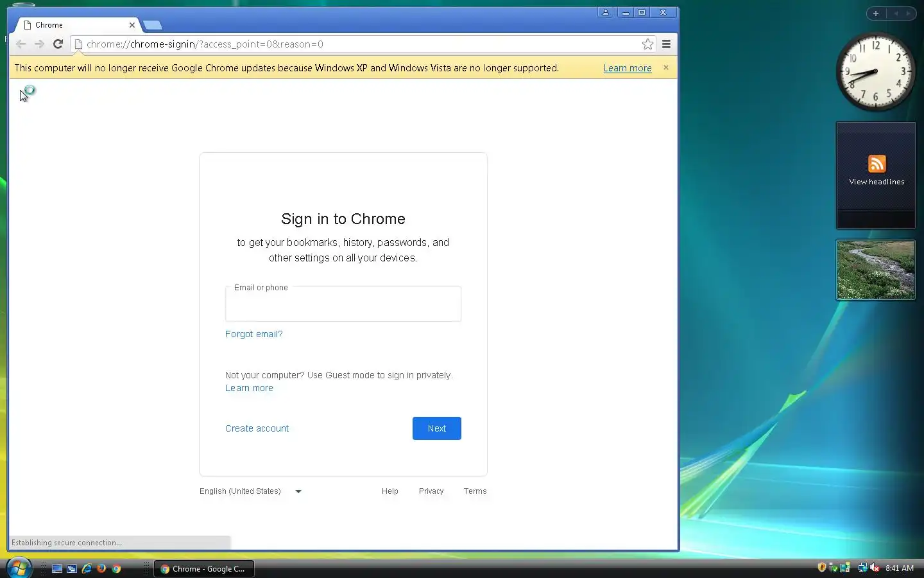Click the Sign in to Chrome heading
This screenshot has height=578, width=924.
point(343,219)
